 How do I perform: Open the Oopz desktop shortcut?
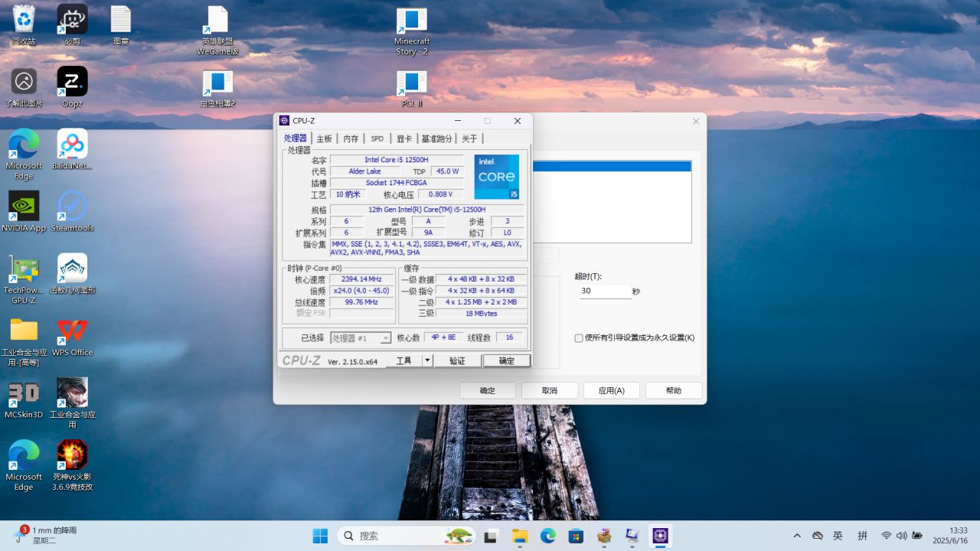pos(72,82)
